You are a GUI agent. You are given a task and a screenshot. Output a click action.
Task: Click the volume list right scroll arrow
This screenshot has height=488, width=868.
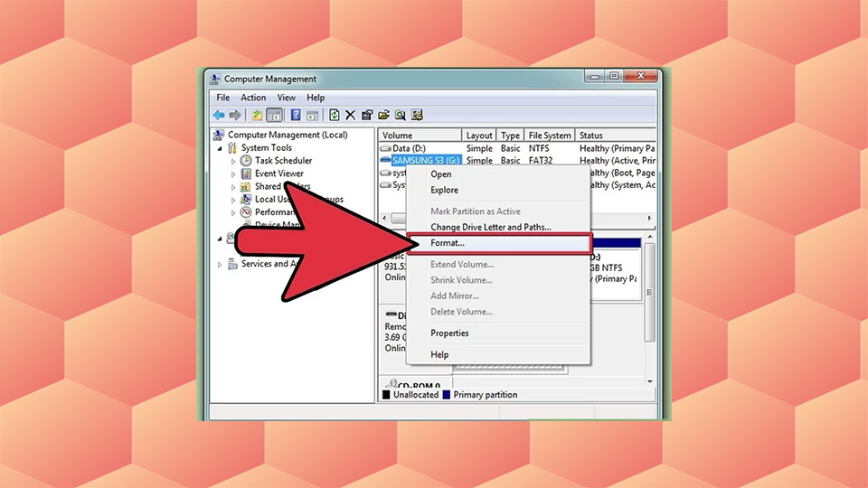click(649, 219)
